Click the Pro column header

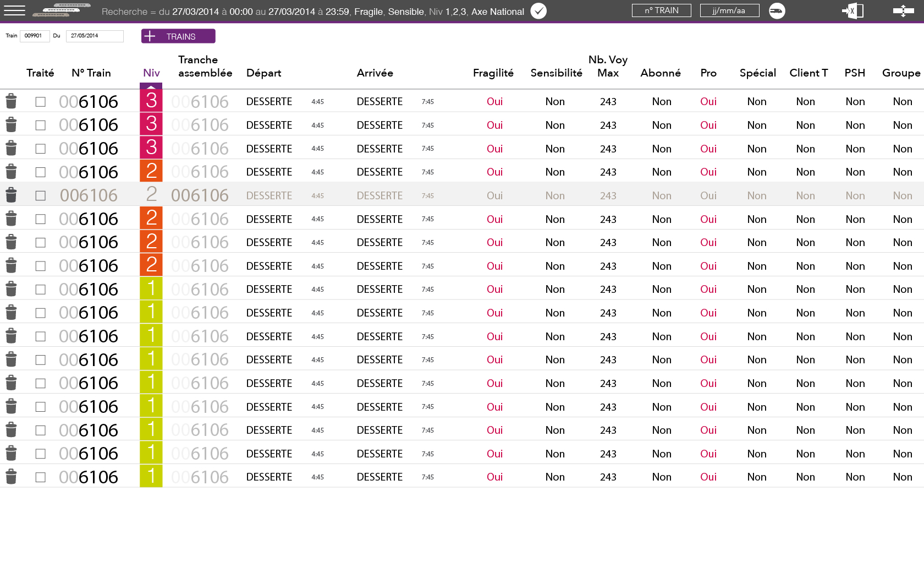click(708, 73)
